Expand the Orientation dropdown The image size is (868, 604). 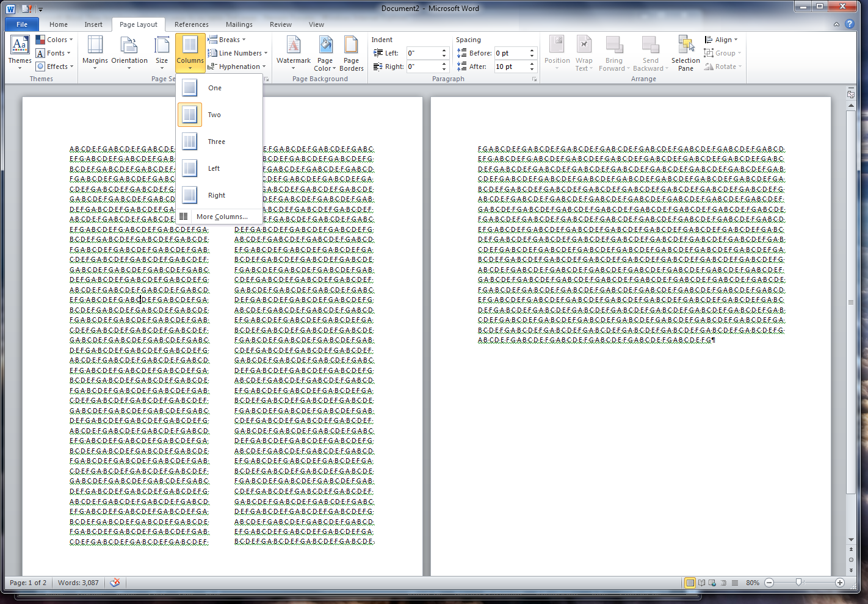point(129,53)
